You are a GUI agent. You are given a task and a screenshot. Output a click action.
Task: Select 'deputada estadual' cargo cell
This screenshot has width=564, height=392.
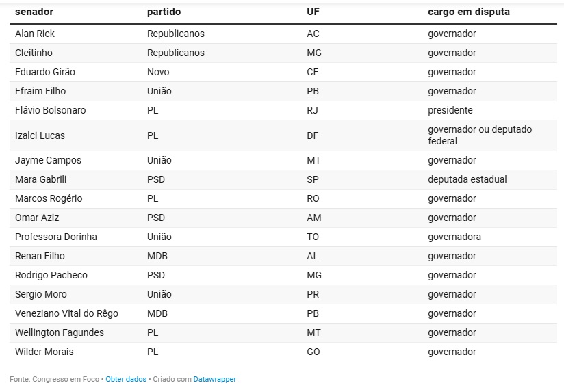(467, 179)
